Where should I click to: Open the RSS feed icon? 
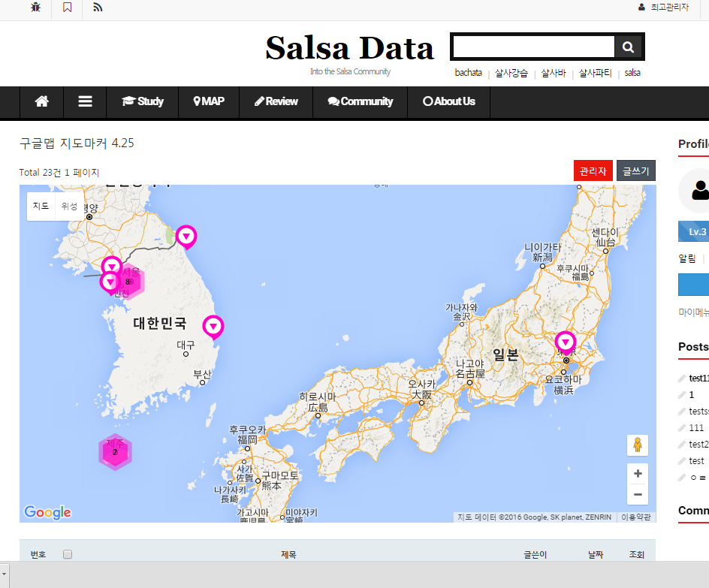tap(98, 8)
